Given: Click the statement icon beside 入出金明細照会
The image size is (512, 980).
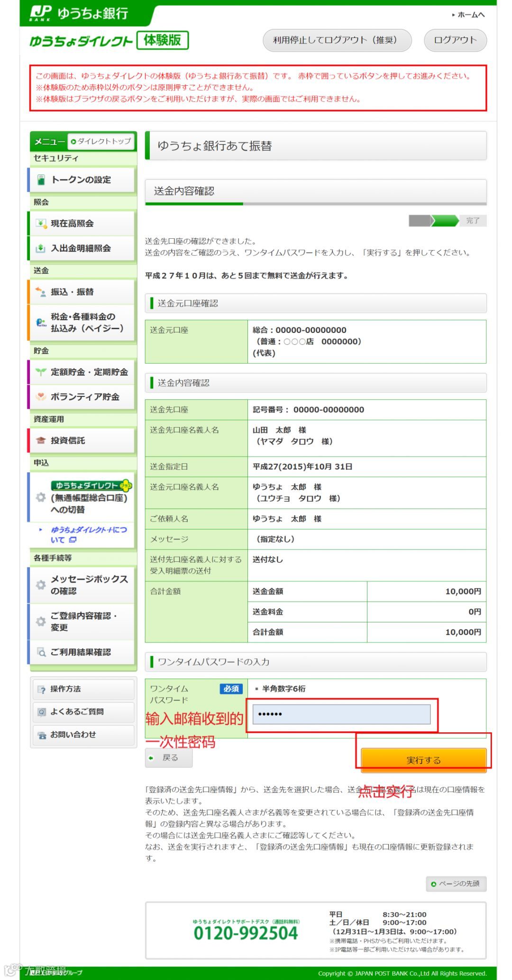Looking at the screenshot, I should coord(41,248).
